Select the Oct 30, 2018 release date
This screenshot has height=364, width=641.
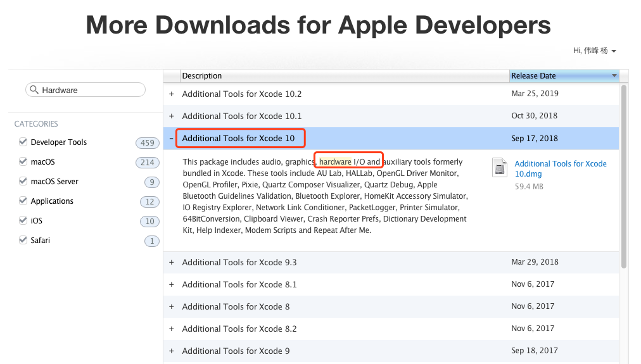pos(535,116)
